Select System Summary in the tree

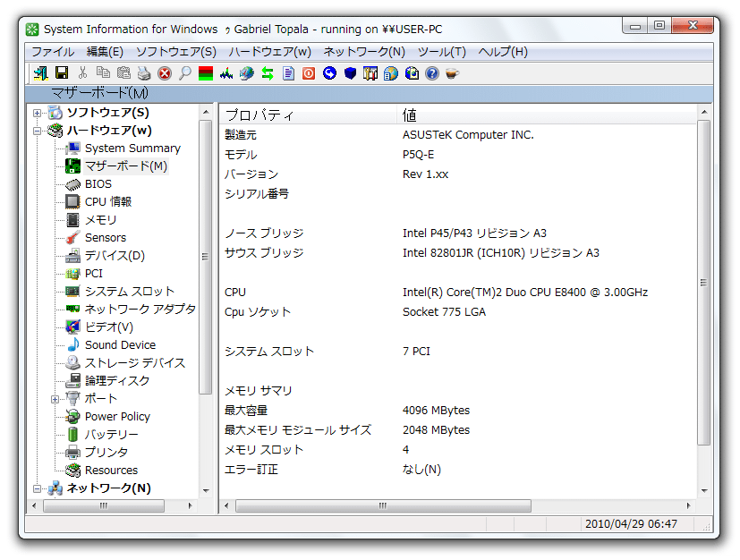tap(132, 148)
